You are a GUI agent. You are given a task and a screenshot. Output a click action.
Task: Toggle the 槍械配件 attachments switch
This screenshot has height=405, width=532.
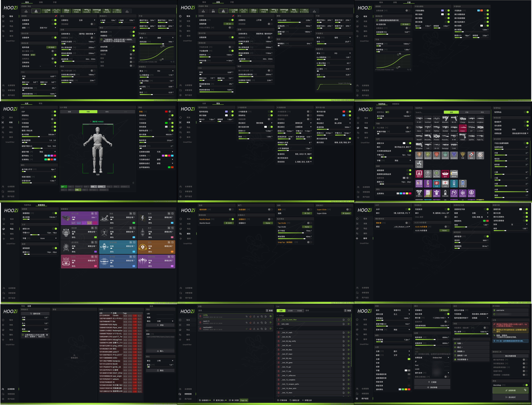(x=526, y=122)
